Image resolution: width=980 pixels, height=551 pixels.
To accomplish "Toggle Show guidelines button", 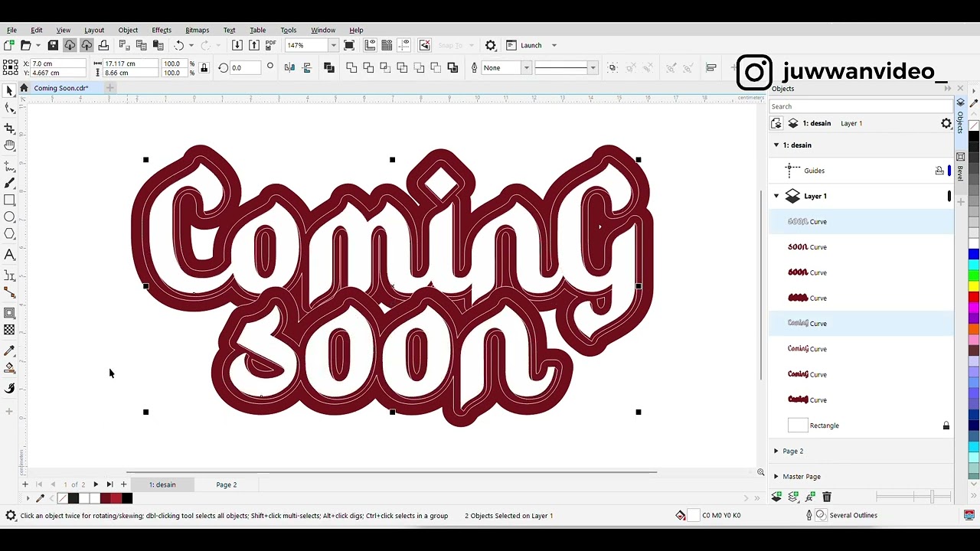I will [x=404, y=46].
